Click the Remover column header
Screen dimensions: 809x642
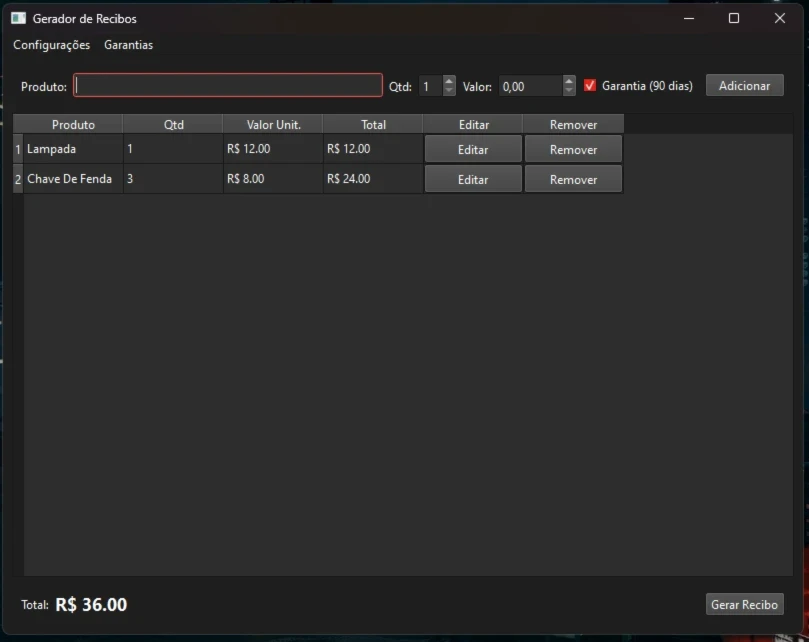click(x=573, y=124)
